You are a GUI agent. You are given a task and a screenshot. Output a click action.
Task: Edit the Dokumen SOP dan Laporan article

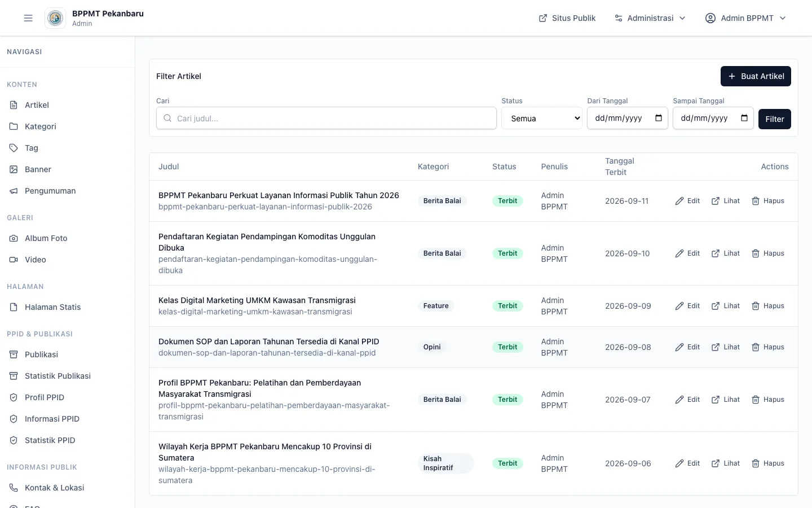[687, 347]
